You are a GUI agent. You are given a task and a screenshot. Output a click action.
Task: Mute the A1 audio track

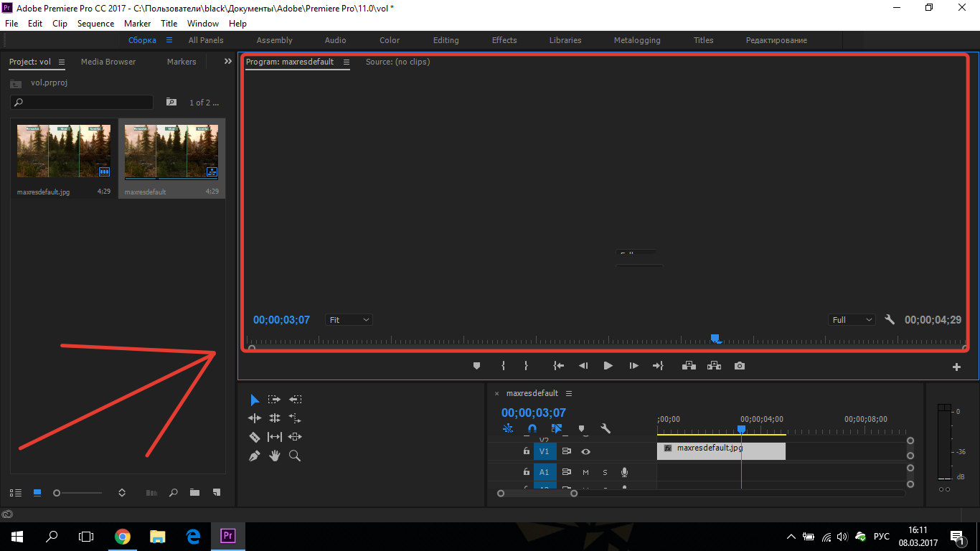click(x=586, y=472)
